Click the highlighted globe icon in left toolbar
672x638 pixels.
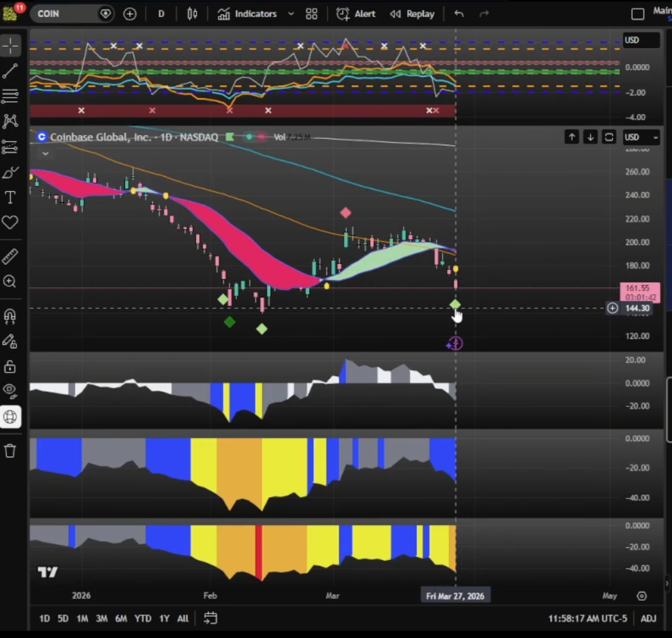pos(10,417)
